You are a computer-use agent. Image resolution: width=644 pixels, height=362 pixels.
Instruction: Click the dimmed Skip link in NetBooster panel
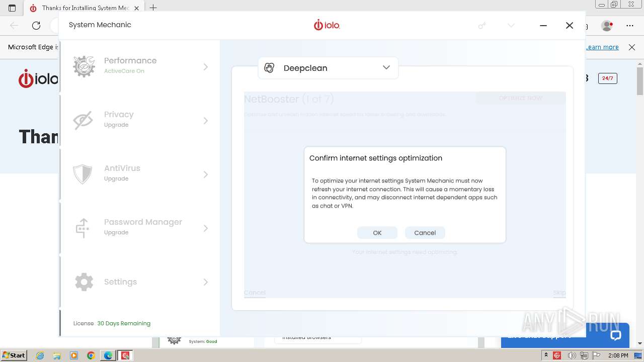559,292
